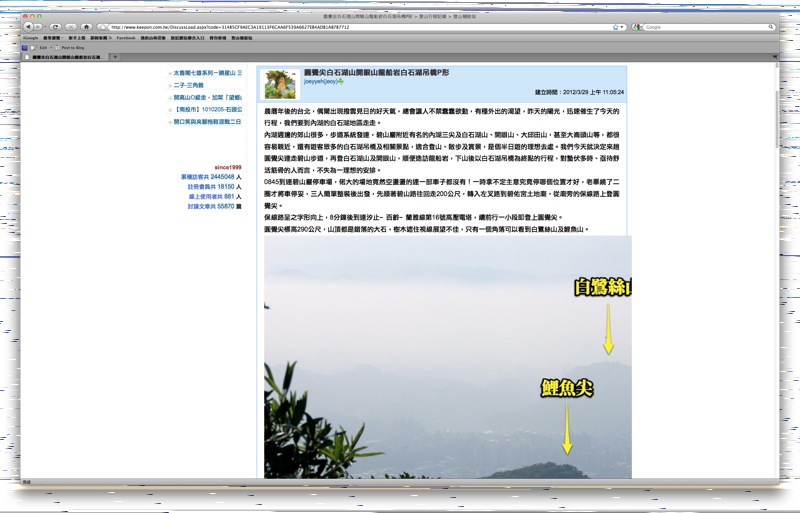The height and width of the screenshot is (513, 800).
Task: Open the sidebar link starting with 太魯閣七雄系列
Action: pyautogui.click(x=208, y=73)
